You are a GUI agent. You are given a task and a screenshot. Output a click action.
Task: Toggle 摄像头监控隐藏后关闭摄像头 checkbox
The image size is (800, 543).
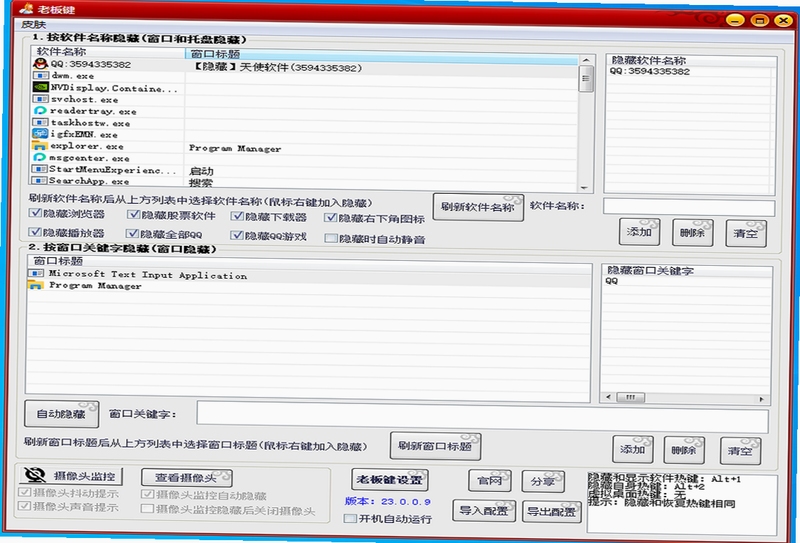[147, 509]
